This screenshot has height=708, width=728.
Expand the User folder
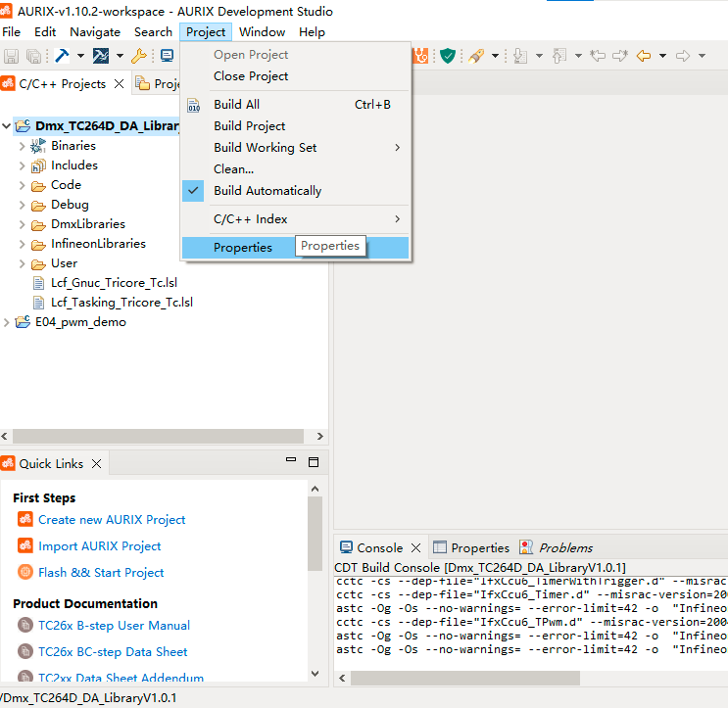tap(22, 263)
